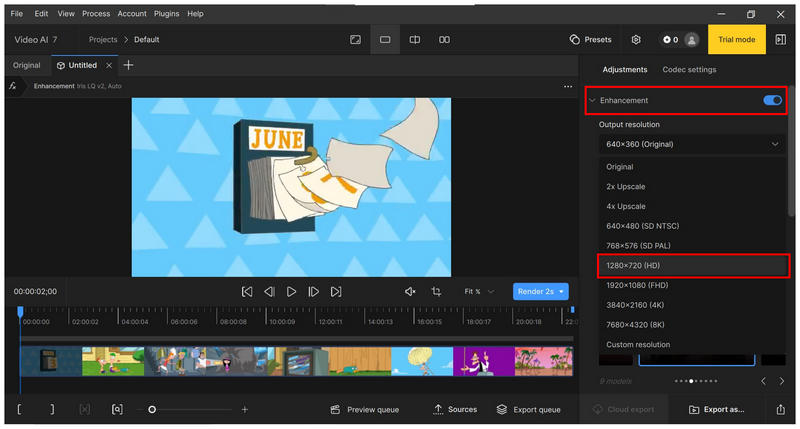Click the Trial mode button
The width and height of the screenshot is (800, 429).
737,39
